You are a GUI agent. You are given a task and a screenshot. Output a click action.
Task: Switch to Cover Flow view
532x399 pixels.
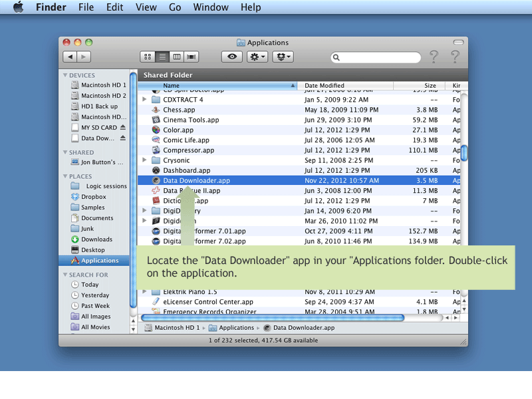pos(192,57)
